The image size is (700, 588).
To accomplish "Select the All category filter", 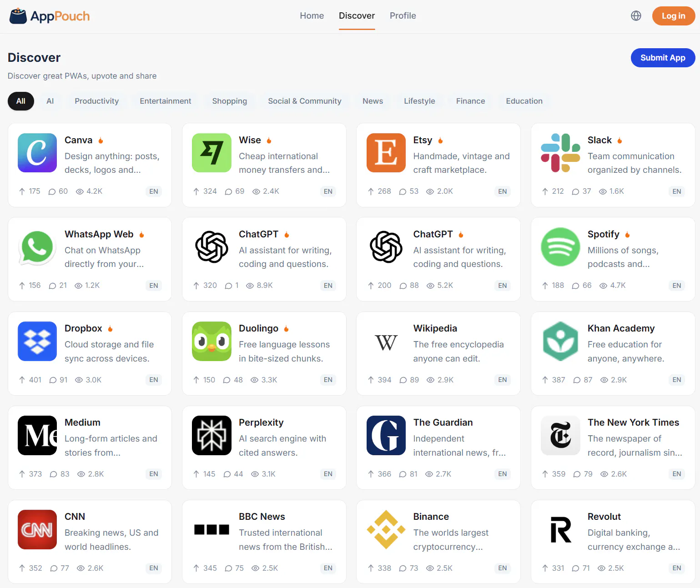I will (x=21, y=101).
